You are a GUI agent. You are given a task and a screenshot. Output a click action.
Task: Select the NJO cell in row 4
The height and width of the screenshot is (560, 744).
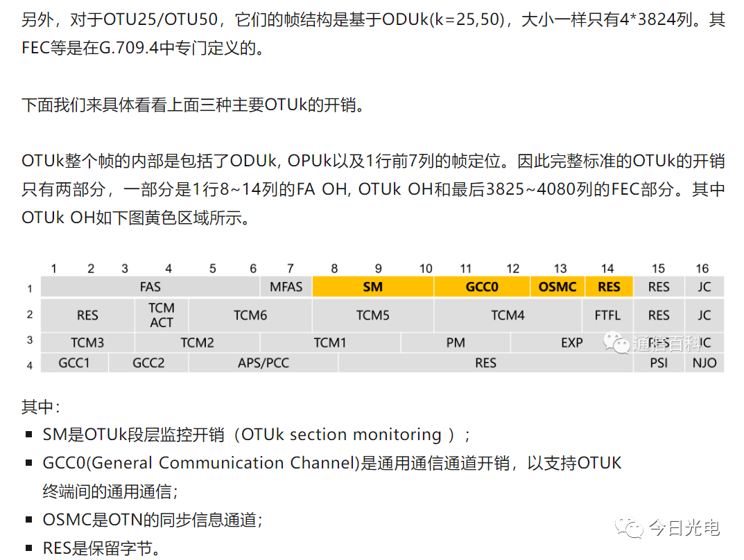(x=703, y=362)
